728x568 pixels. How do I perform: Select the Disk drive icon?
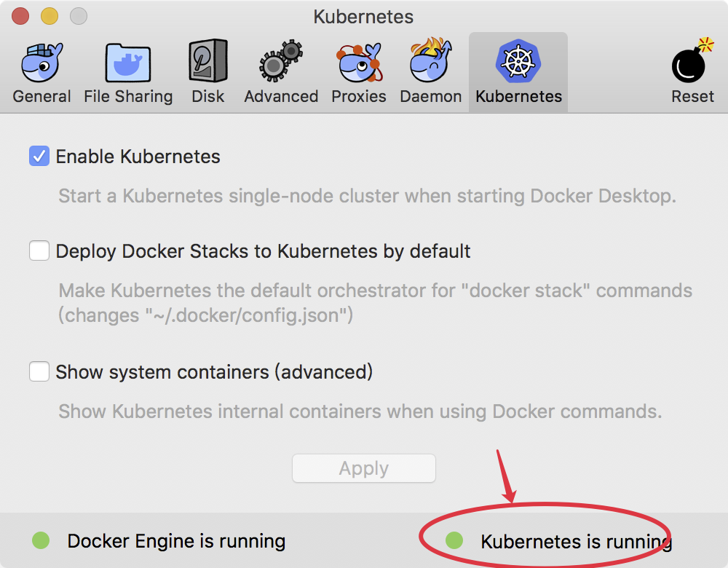click(x=208, y=61)
